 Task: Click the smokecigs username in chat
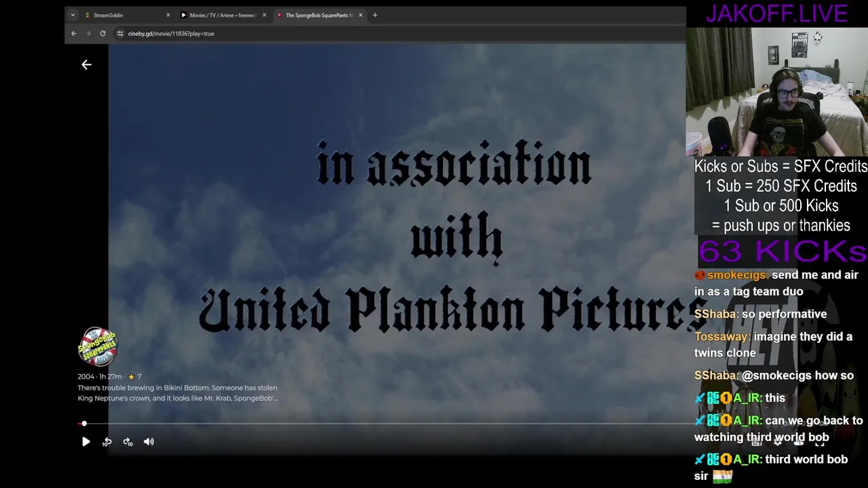(x=738, y=275)
